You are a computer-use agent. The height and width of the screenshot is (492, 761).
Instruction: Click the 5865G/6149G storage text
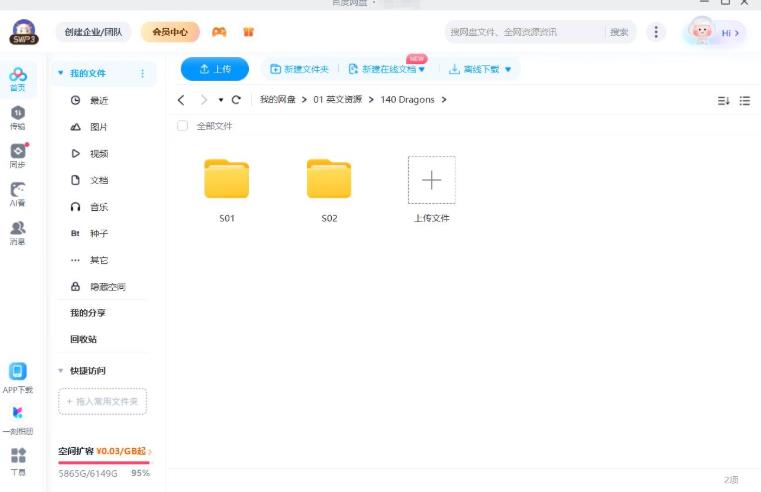[x=88, y=474]
